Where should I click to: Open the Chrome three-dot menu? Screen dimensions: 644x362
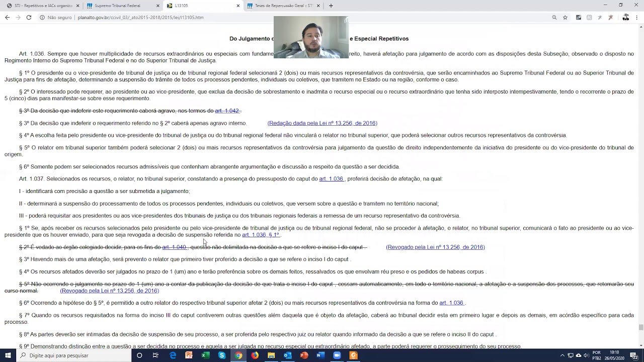[637, 17]
